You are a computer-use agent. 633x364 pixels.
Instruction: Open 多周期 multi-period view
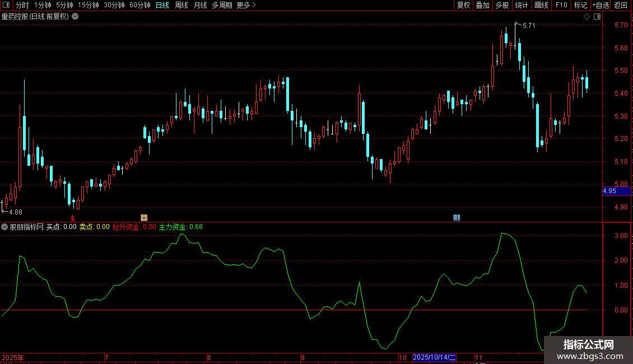222,5
